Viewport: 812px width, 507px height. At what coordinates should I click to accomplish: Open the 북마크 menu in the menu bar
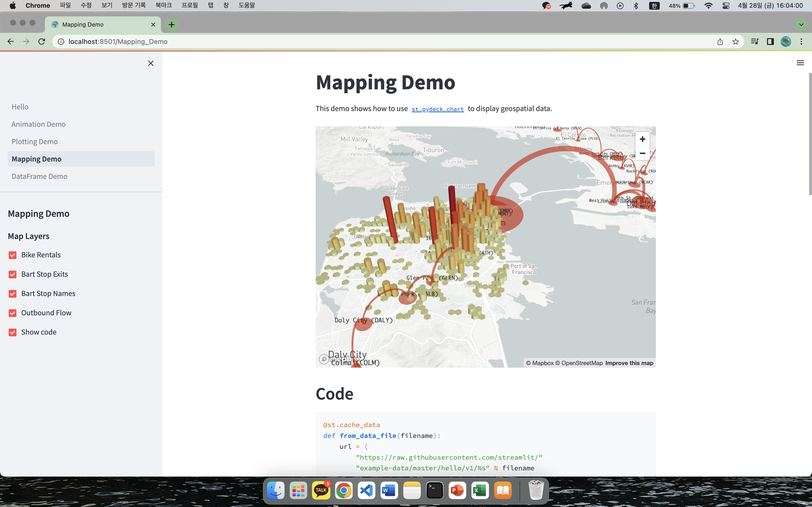(x=163, y=5)
